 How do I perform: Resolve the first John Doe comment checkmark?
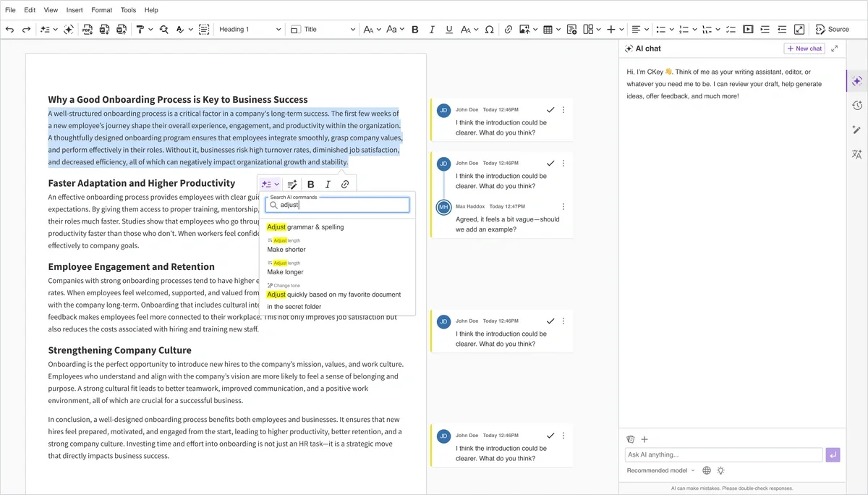click(x=550, y=110)
